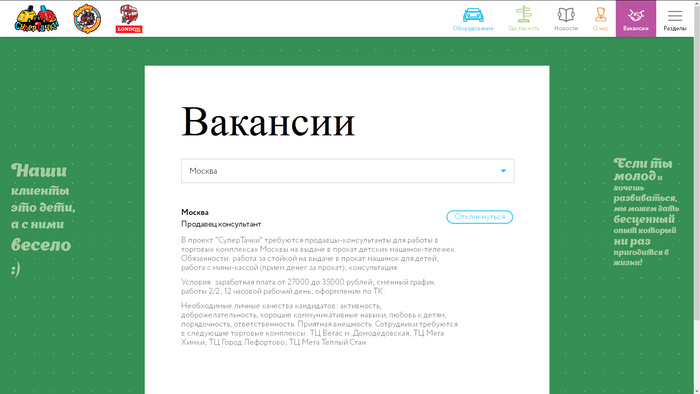700x394 pixels.
Task: Click the Откликнуться button
Action: click(479, 217)
